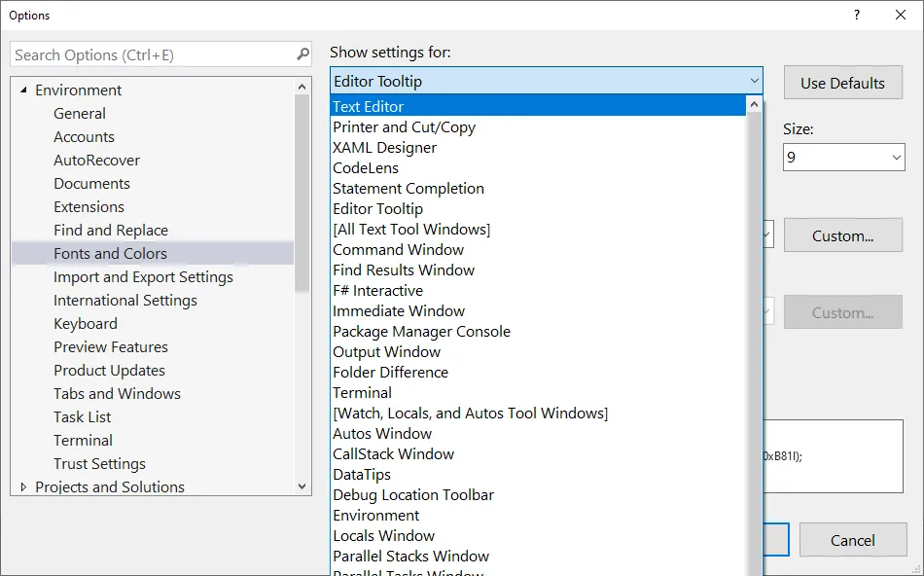Click the tree scroll up arrow
The image size is (924, 576).
pyautogui.click(x=302, y=87)
